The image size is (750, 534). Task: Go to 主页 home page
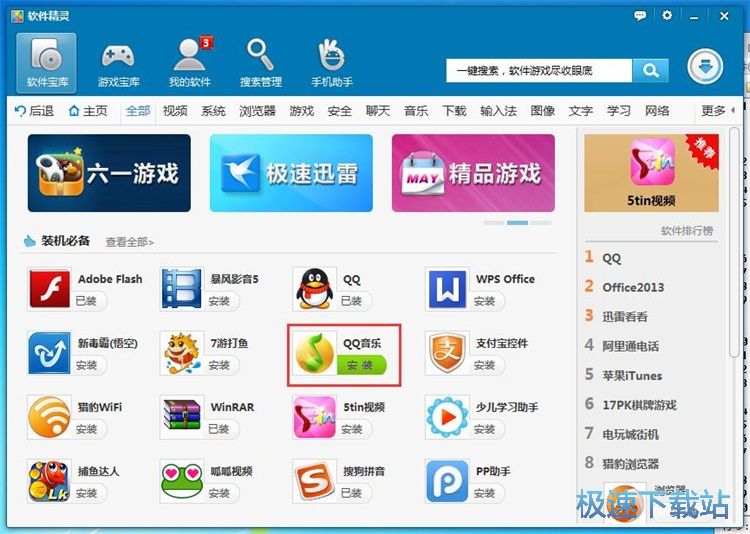(x=88, y=111)
